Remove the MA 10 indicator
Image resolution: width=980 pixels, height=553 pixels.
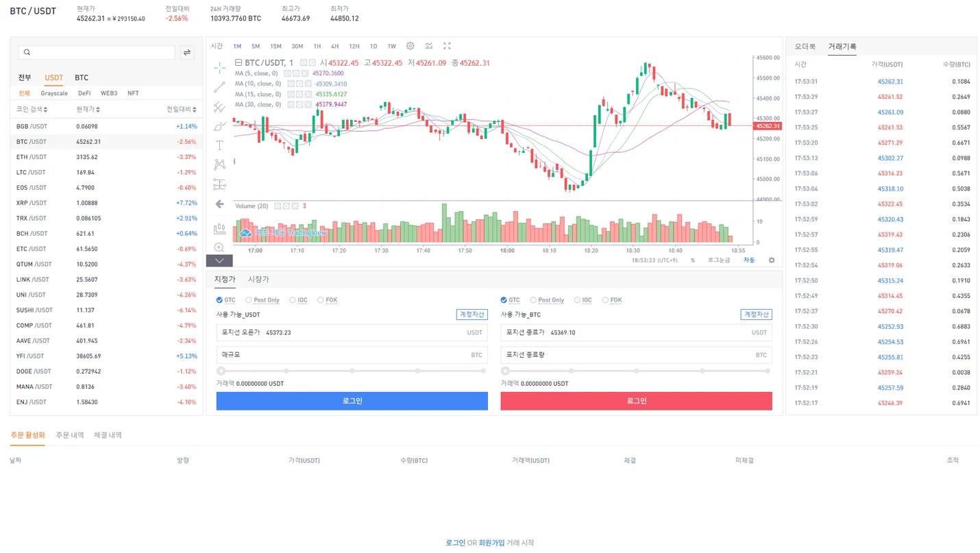[x=308, y=84]
